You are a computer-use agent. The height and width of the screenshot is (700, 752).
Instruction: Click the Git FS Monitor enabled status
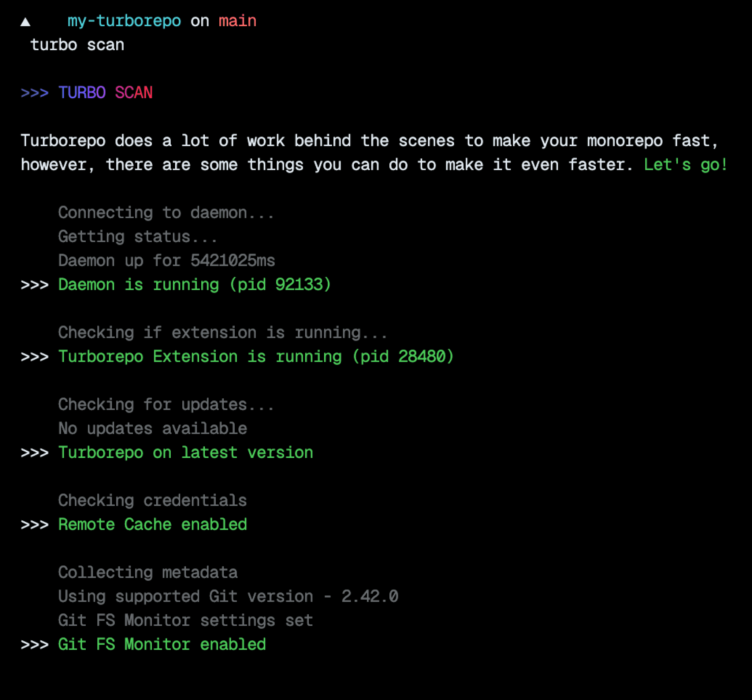162,644
